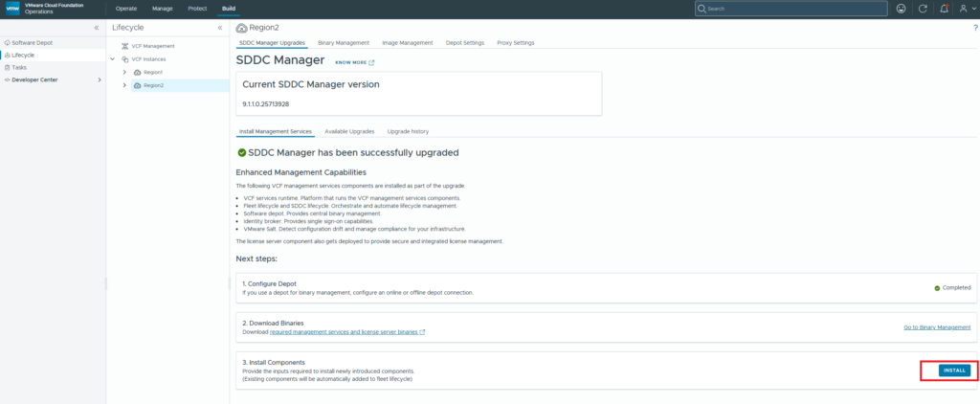
Task: Open the Build menu
Action: click(229, 9)
